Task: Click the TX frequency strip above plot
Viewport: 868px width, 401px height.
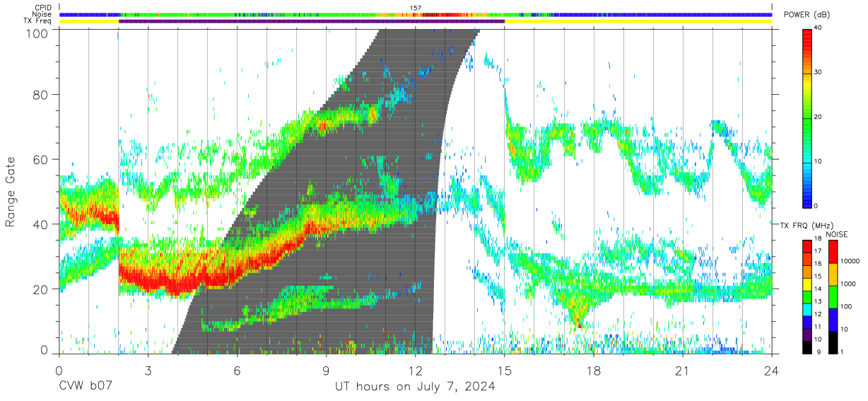Action: 416,21
